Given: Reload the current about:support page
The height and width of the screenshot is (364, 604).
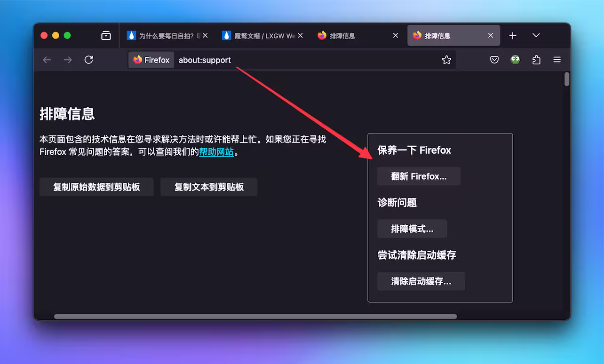Looking at the screenshot, I should point(88,60).
